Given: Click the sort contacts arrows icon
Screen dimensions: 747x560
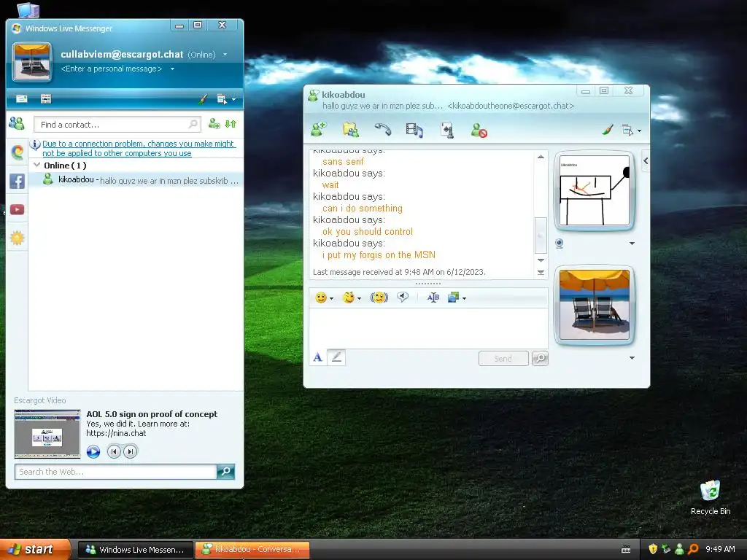Looking at the screenshot, I should (231, 124).
